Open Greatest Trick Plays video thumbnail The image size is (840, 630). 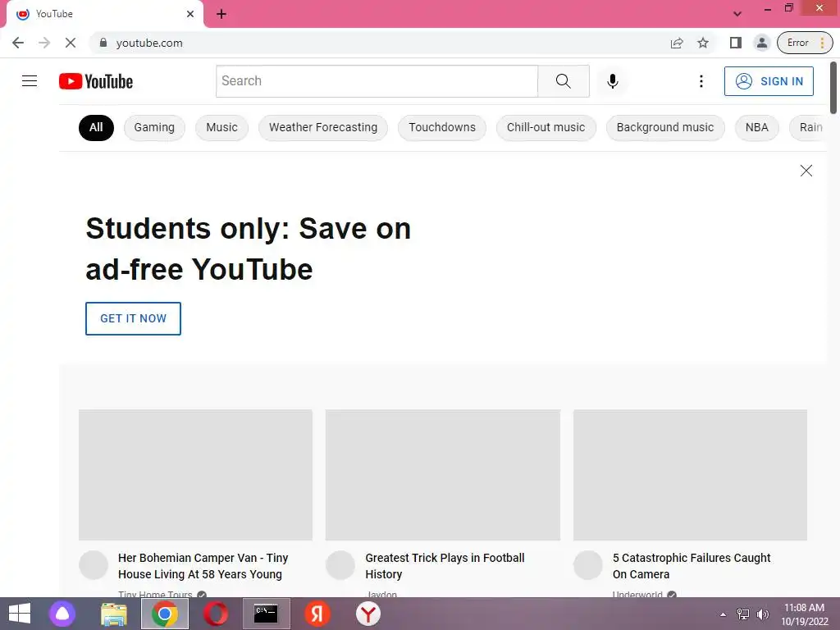(442, 475)
